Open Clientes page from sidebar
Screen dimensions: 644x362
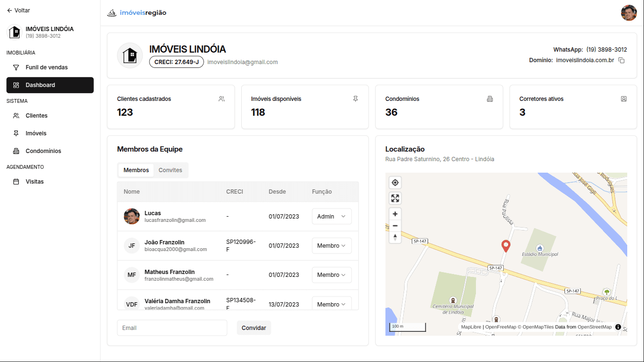50,116
